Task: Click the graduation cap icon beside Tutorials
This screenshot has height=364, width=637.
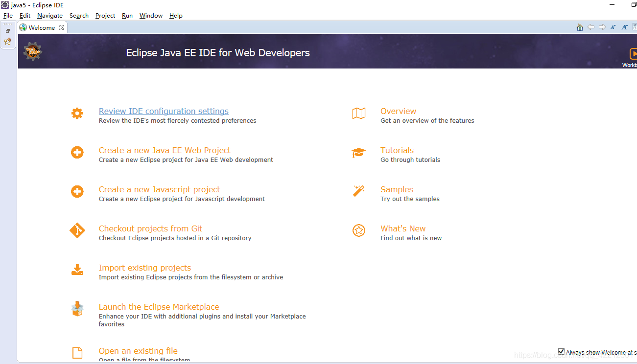Action: 359,153
